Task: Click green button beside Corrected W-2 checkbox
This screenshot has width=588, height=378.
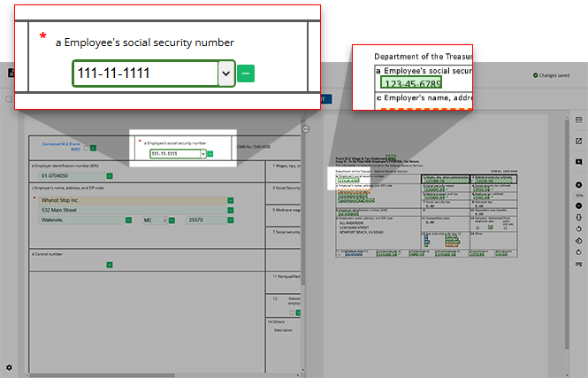Action: 93,148
